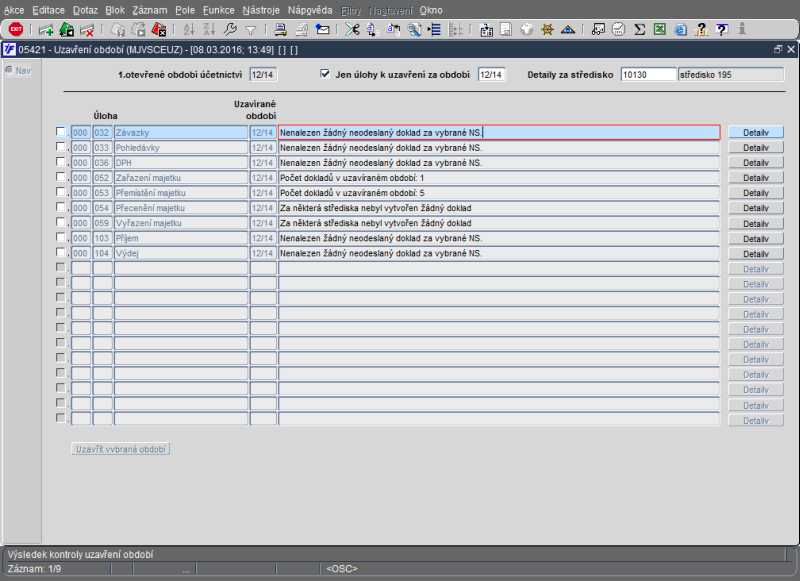
Task: Open the Záznam menu
Action: (x=149, y=10)
